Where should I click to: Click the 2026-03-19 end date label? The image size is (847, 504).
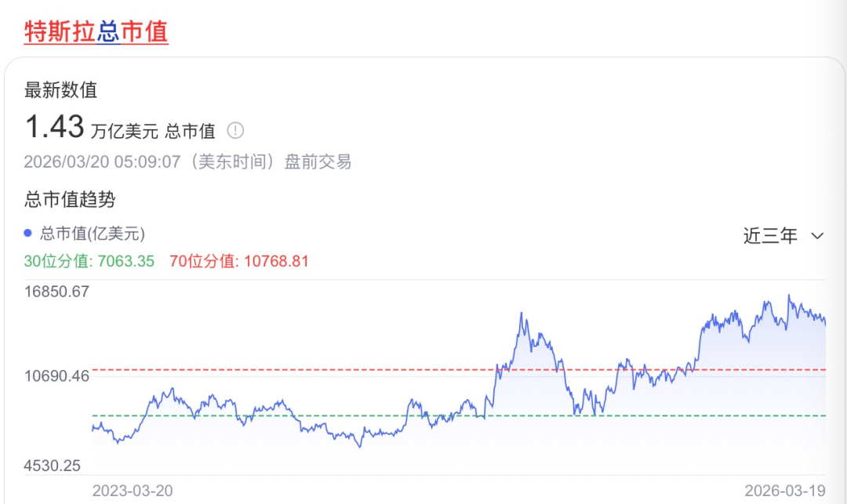coord(784,491)
